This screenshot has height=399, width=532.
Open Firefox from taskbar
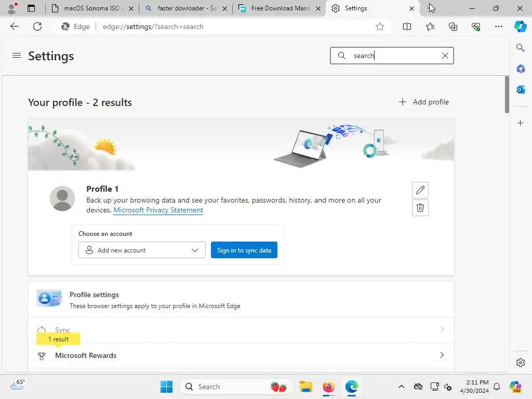tap(328, 387)
